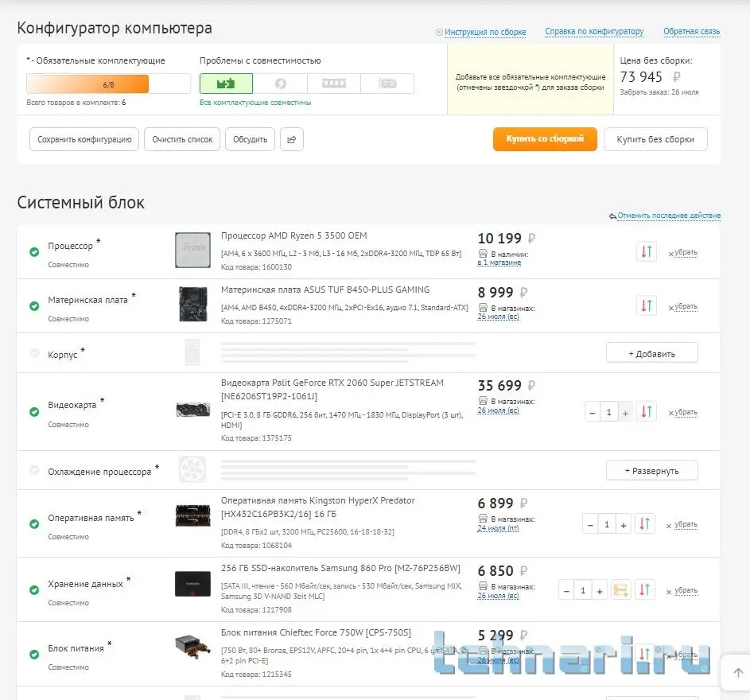The height and width of the screenshot is (700, 750).
Task: Open Материнская плата ASUS TUF B450-PLUS GAMING title
Action: 325,290
